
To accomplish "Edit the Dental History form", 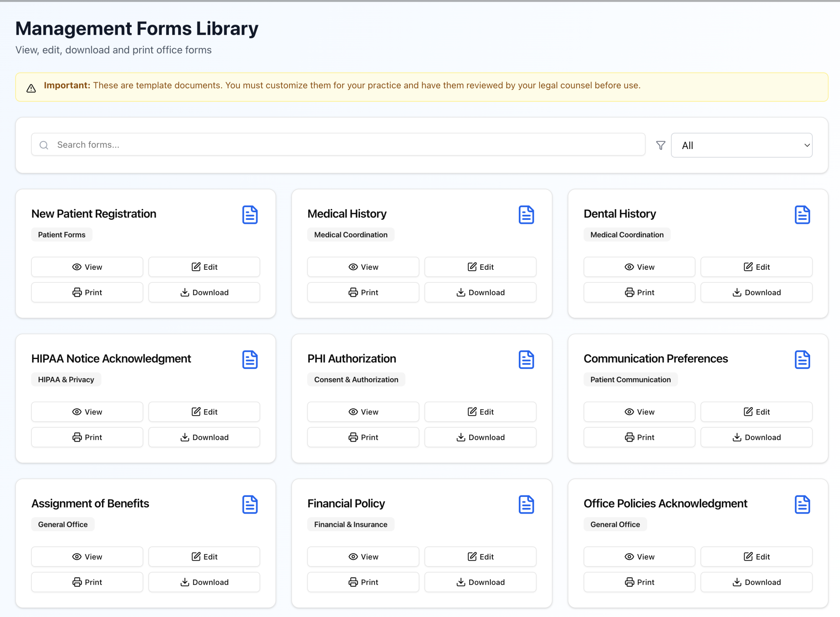I will 756,267.
